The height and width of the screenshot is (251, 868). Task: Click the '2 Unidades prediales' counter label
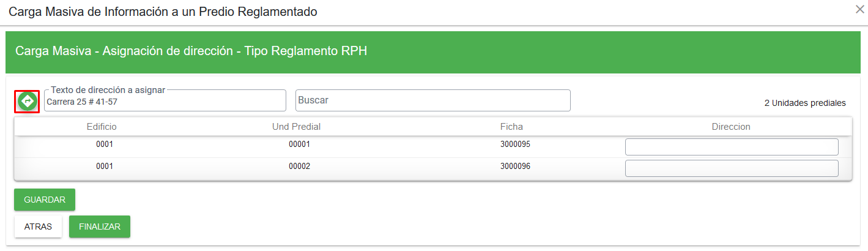805,103
